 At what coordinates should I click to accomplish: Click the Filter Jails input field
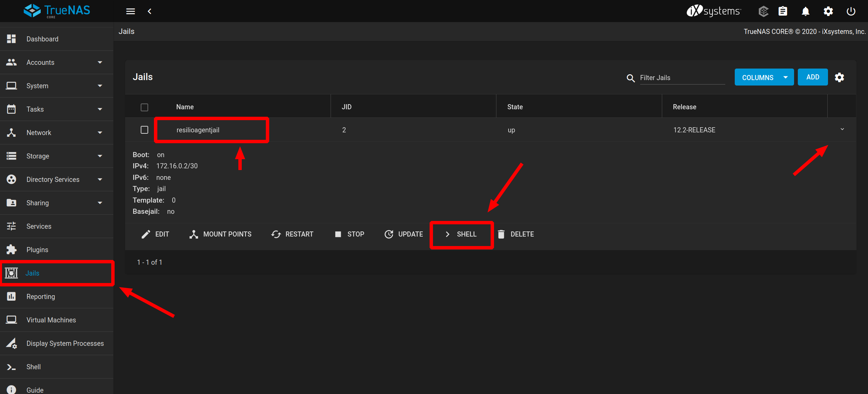[682, 78]
